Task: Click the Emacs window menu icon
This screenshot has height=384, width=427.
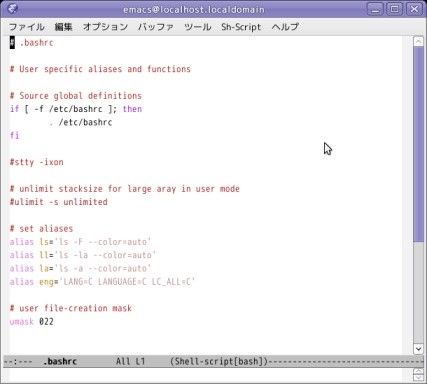Action: click(x=12, y=8)
